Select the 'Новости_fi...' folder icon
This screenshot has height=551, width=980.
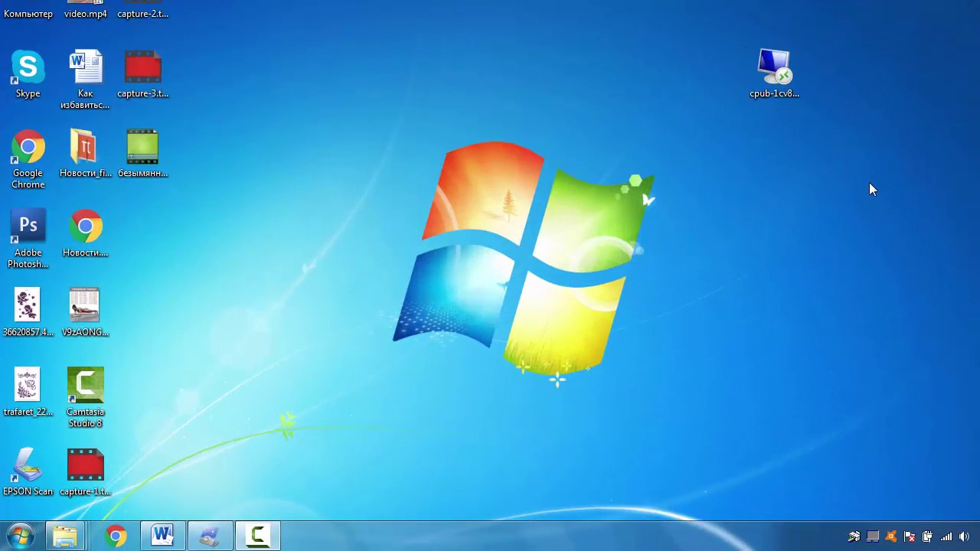click(x=85, y=154)
